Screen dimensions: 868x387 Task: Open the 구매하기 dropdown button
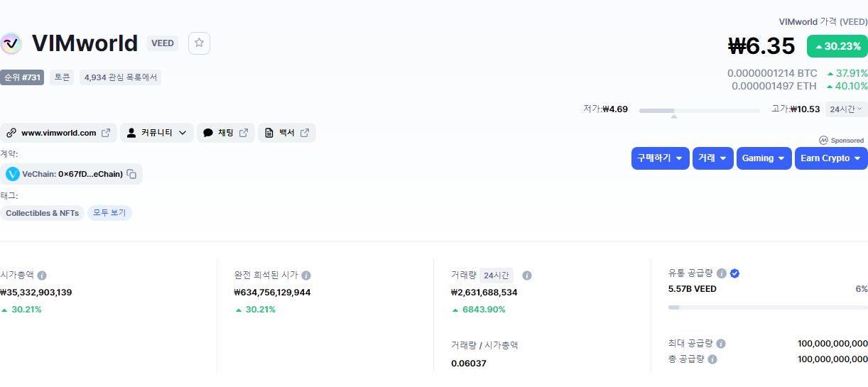(661, 158)
